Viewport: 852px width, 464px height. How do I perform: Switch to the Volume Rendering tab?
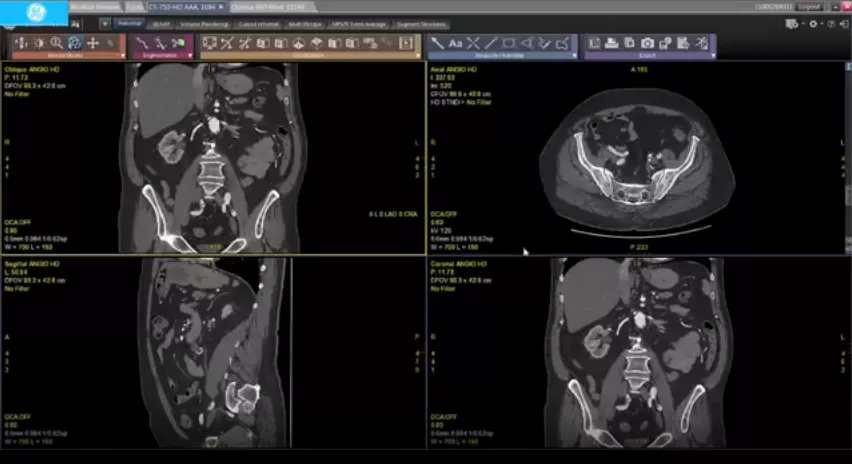204,24
